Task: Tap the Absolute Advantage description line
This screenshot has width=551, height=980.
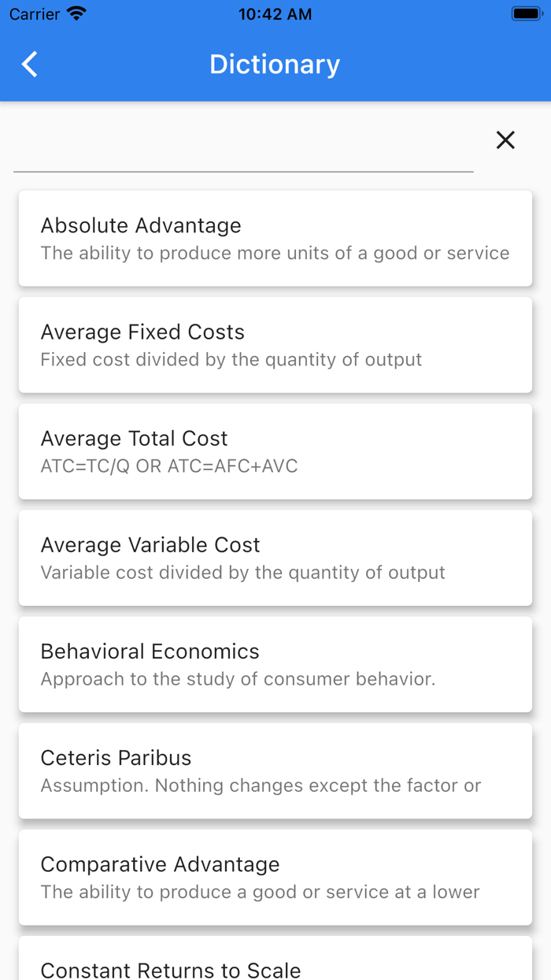Action: 275,253
